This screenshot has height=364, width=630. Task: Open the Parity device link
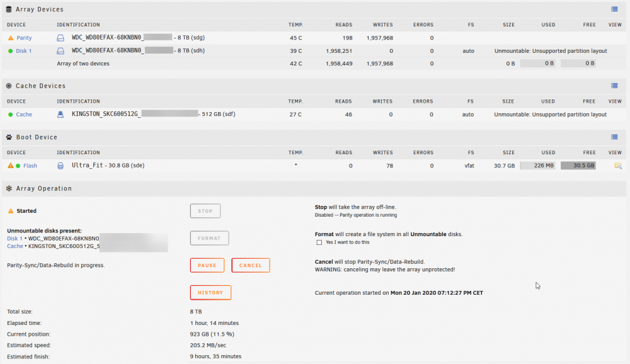pyautogui.click(x=24, y=38)
